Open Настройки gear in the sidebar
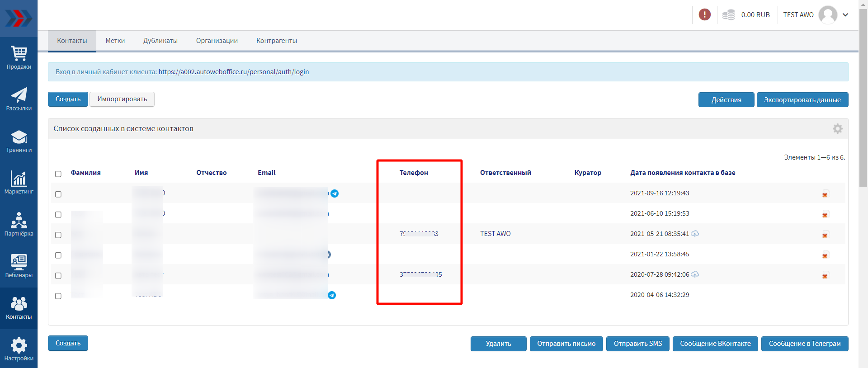868x368 pixels. coord(19,349)
